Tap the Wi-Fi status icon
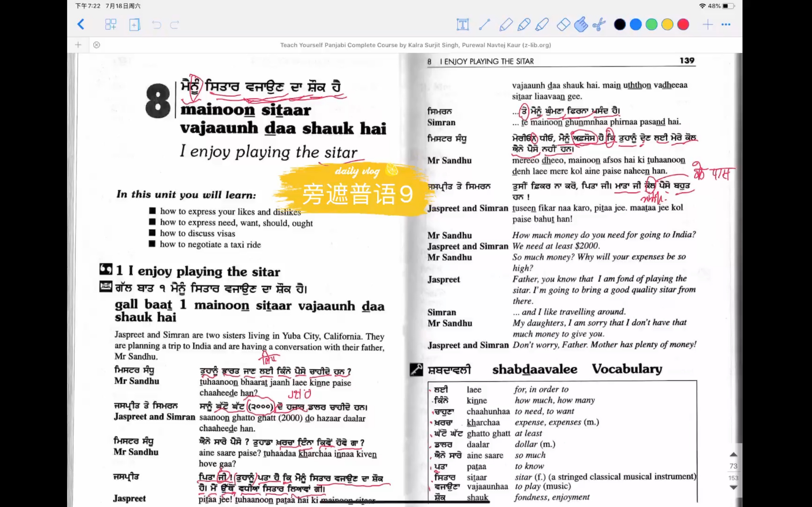 tap(702, 6)
